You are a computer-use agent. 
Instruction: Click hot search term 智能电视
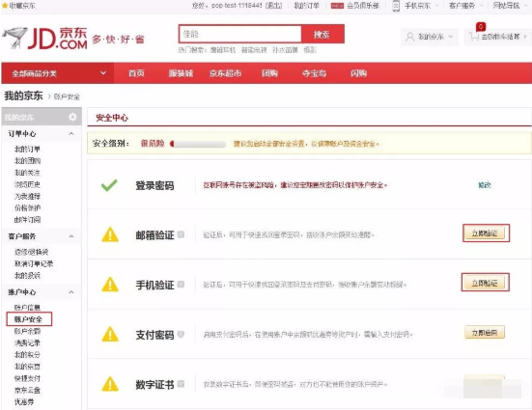point(254,50)
